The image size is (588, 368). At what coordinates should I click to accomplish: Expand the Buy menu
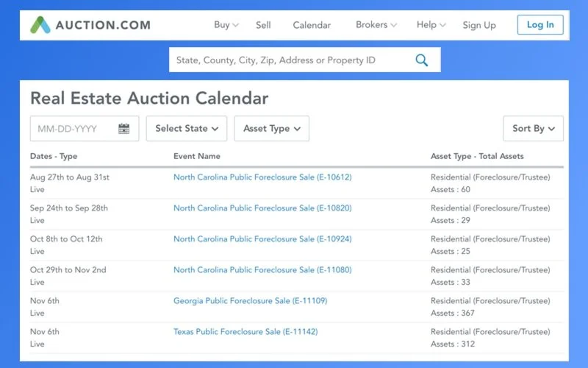tap(226, 25)
